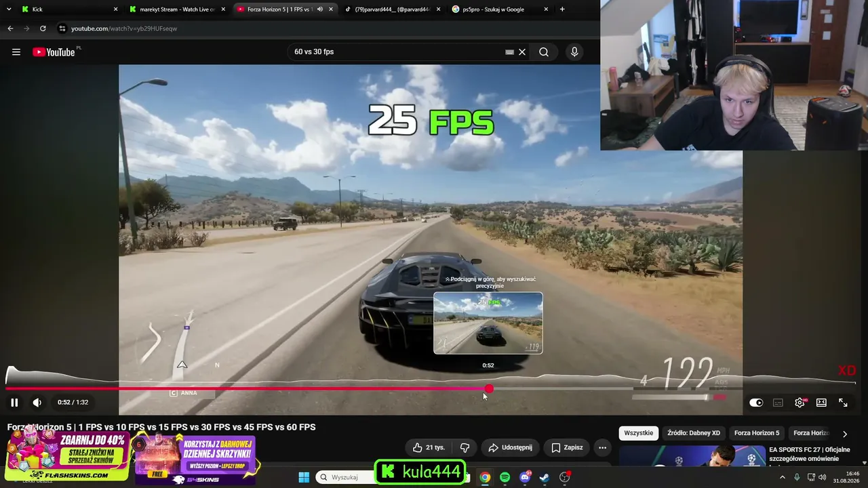Open the EA SPORTS FC 27 recommended video thumbnail
The height and width of the screenshot is (488, 868).
[692, 455]
